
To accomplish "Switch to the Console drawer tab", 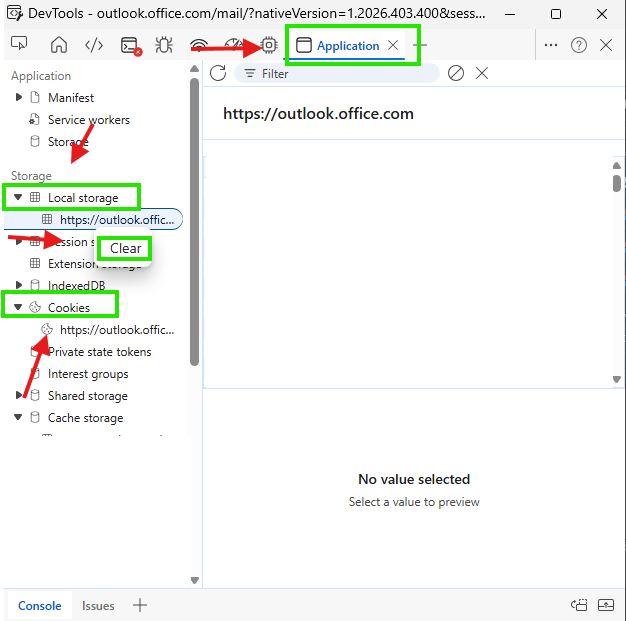I will tap(40, 606).
